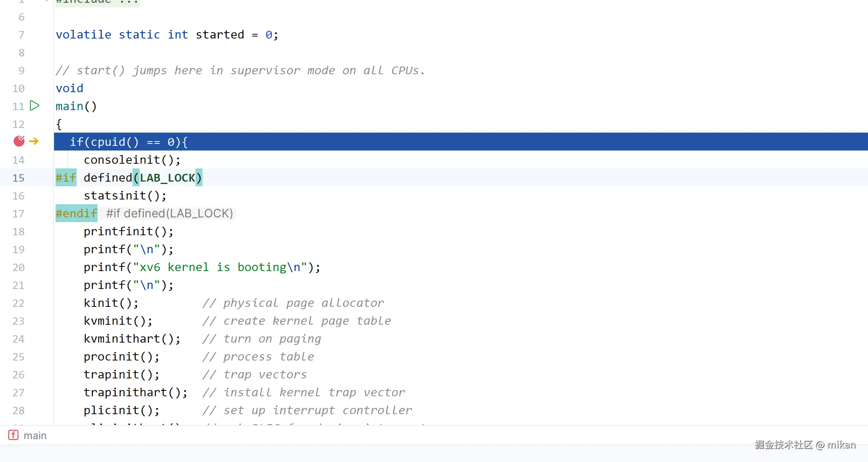Image resolution: width=868 pixels, height=462 pixels.
Task: Click the highlighted #endif directive
Action: (x=76, y=213)
